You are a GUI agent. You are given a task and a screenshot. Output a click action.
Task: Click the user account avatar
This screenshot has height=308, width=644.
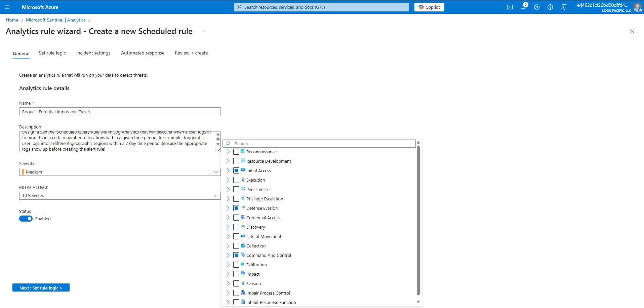click(637, 7)
